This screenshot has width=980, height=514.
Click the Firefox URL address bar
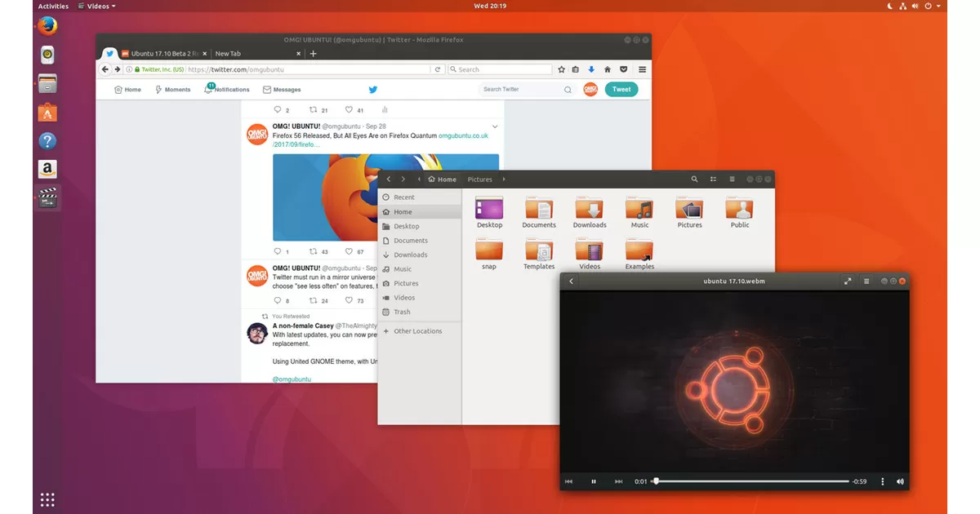coord(278,69)
